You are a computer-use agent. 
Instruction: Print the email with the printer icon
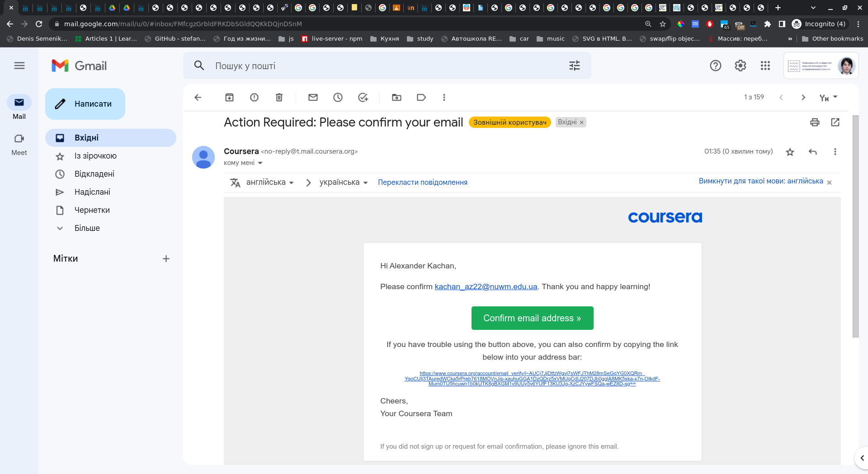pos(815,122)
